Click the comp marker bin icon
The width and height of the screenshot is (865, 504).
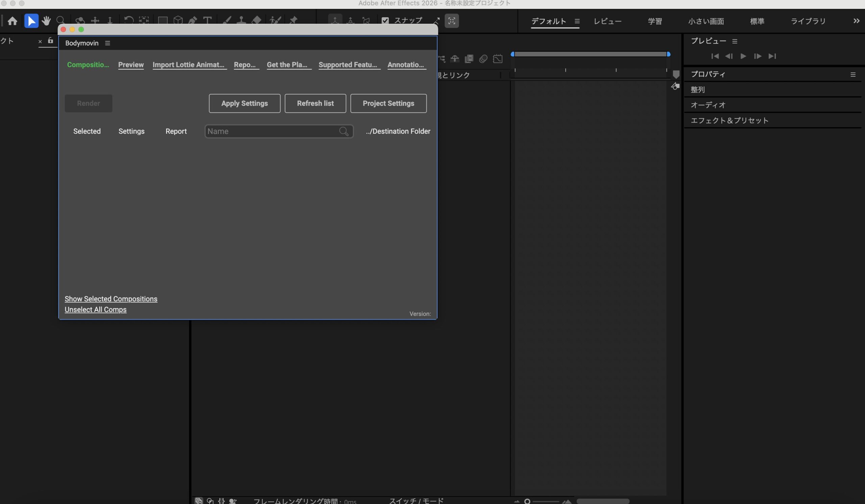coord(676,74)
